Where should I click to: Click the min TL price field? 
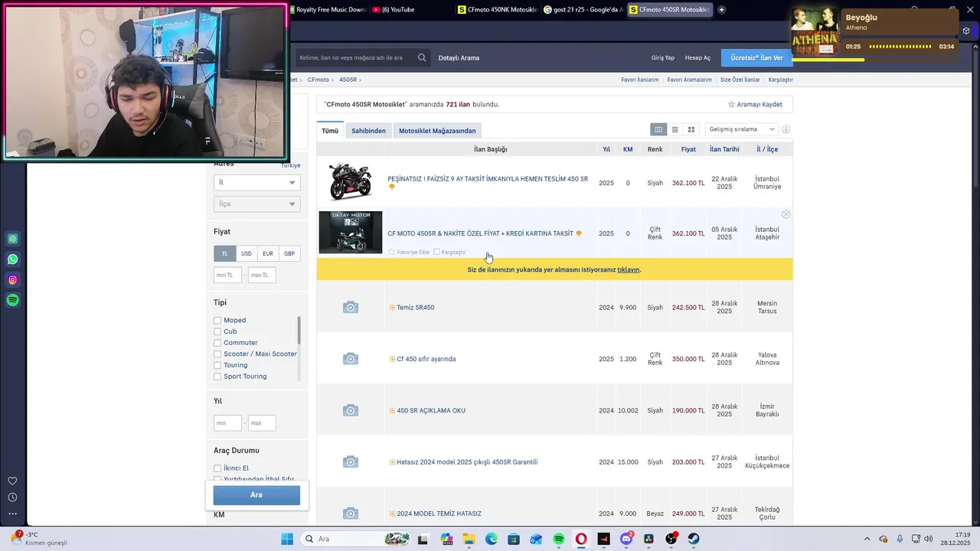[x=227, y=275]
